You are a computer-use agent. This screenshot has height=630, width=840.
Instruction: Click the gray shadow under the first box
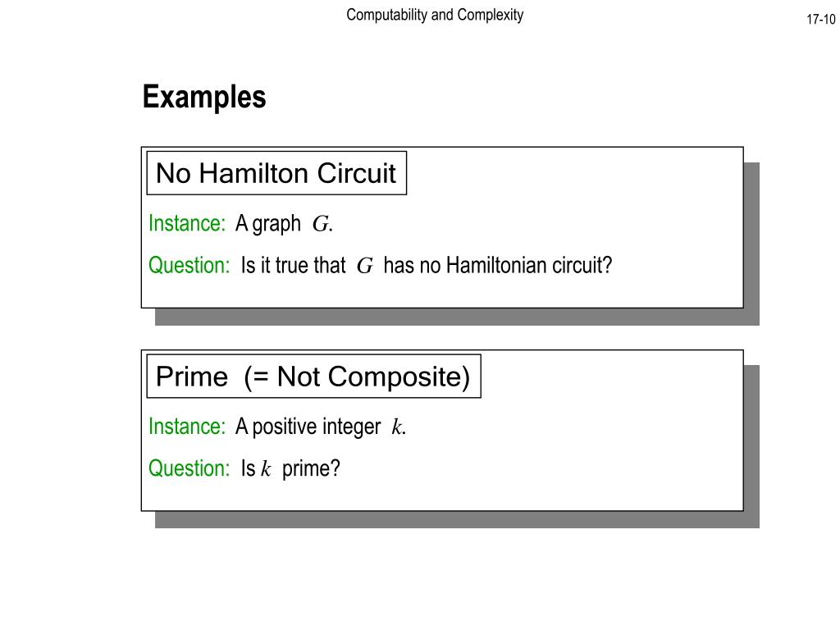(x=457, y=317)
